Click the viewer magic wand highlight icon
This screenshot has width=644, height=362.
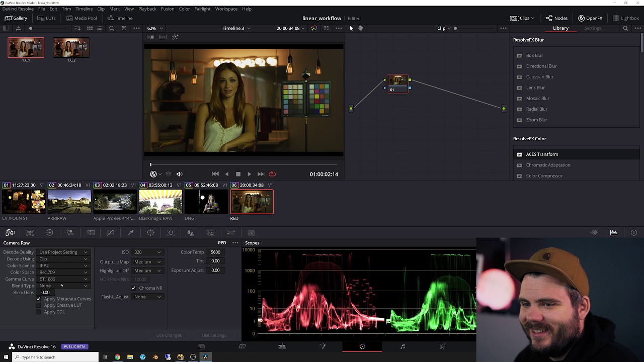(175, 37)
